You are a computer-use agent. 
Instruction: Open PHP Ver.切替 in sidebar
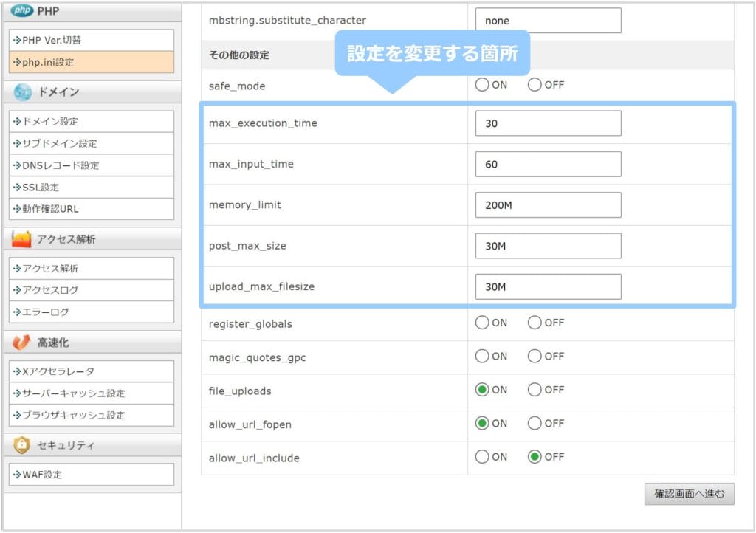91,40
